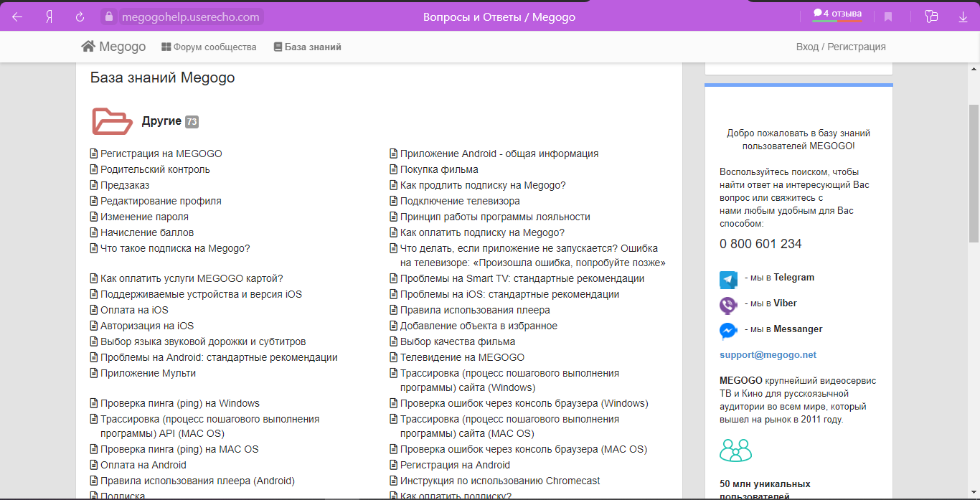
Task: Open 'Проблемы на Android: стандартные рекомендации'
Action: coord(219,357)
